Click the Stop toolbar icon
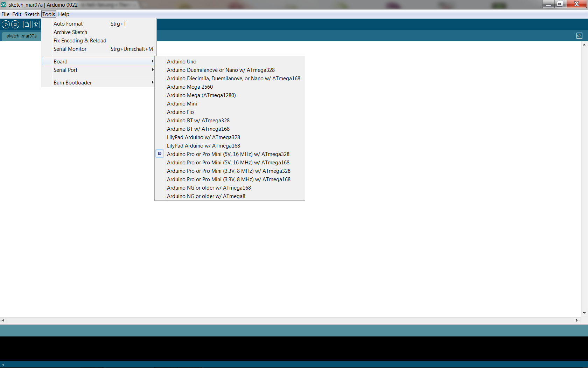This screenshot has height=368, width=588. tap(15, 25)
